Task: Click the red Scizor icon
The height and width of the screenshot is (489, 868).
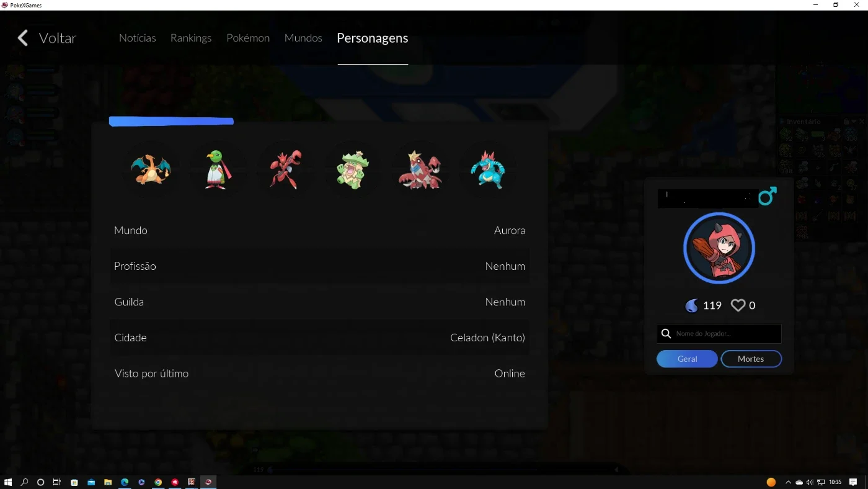Action: [x=285, y=169]
